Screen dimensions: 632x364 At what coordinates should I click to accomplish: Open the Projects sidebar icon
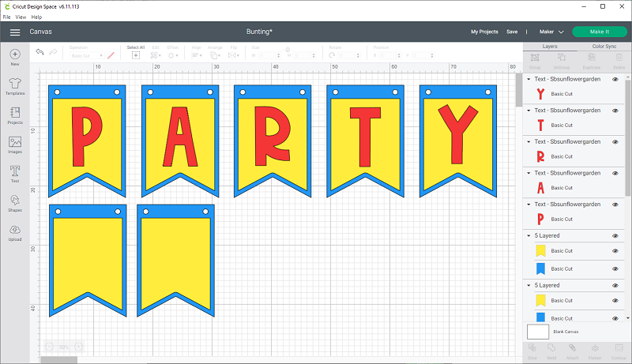pyautogui.click(x=14, y=115)
